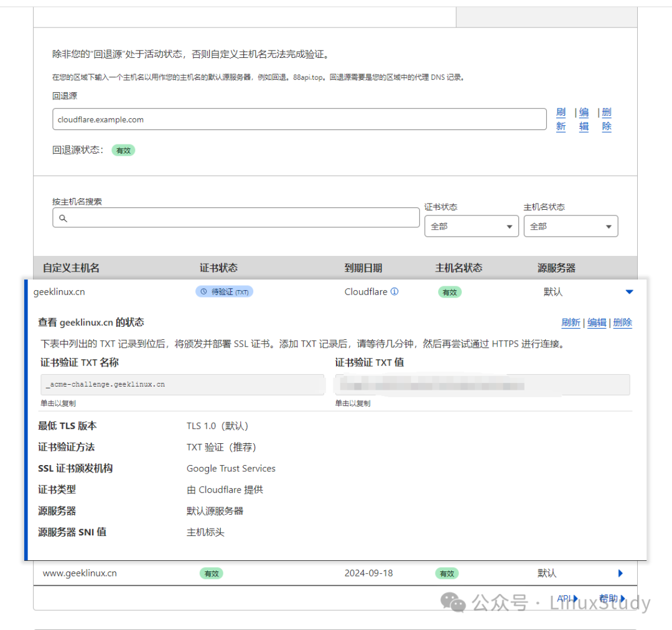
Task: Copy the blurred certificate TXT value field
Action: (x=482, y=385)
